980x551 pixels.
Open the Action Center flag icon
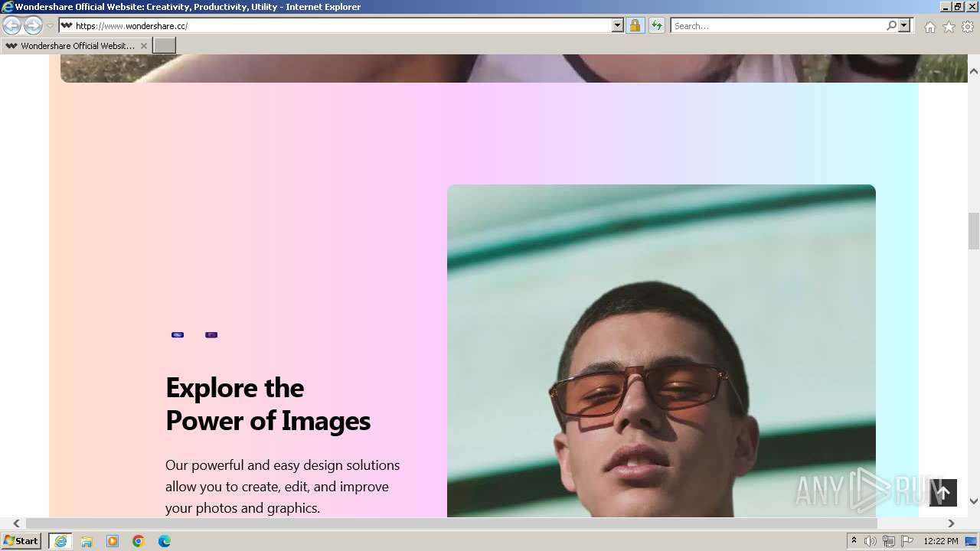tap(907, 541)
